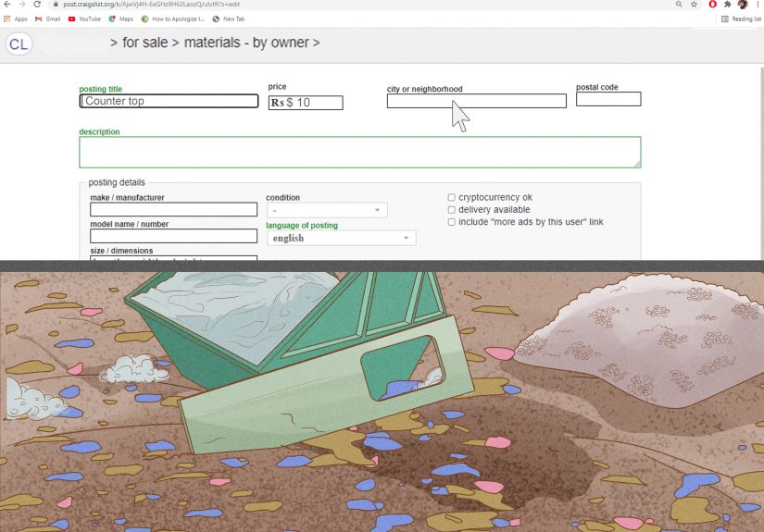Open the YouTube bookmark
Image resolution: width=764 pixels, height=532 pixels.
coord(84,19)
